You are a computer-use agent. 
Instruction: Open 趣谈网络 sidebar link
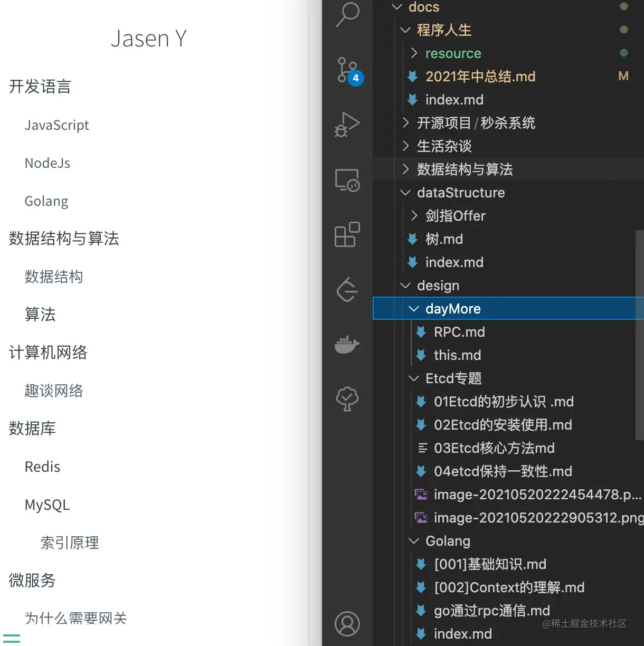pyautogui.click(x=54, y=391)
